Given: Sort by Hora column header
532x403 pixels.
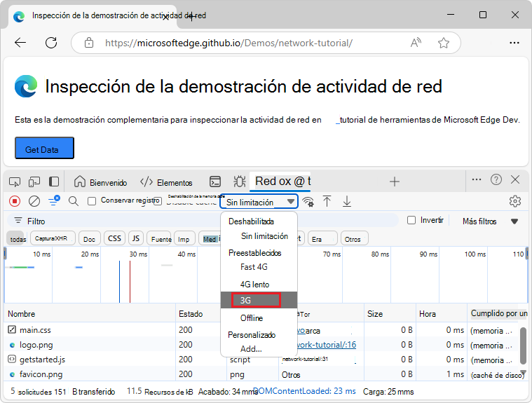Looking at the screenshot, I should pyautogui.click(x=442, y=314).
